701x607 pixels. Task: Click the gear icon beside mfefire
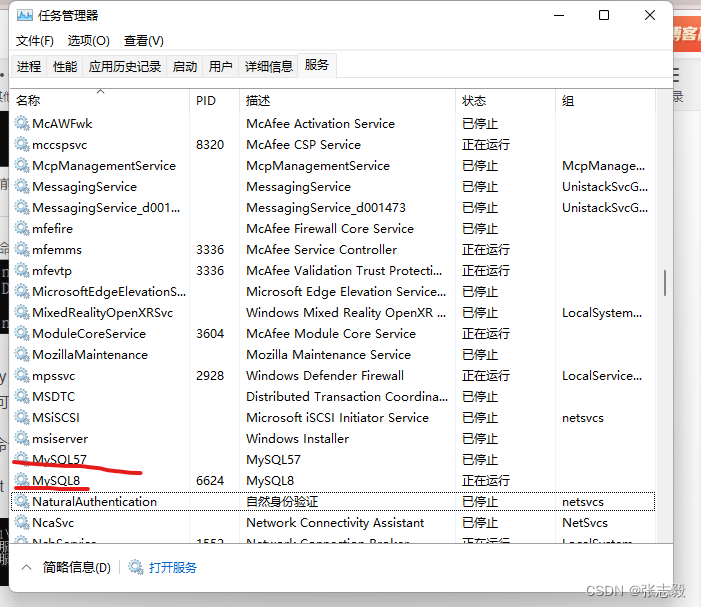22,228
